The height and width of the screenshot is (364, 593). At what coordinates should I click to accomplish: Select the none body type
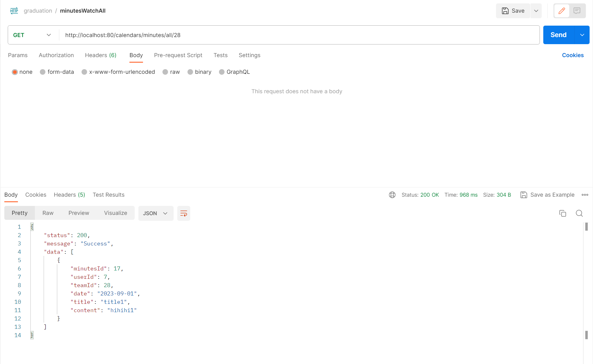click(22, 72)
